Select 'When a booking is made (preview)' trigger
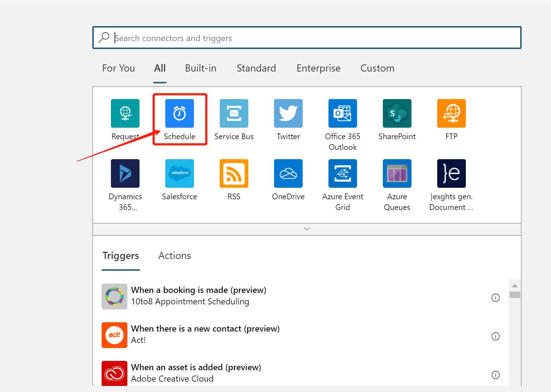The height and width of the screenshot is (392, 551). point(301,296)
